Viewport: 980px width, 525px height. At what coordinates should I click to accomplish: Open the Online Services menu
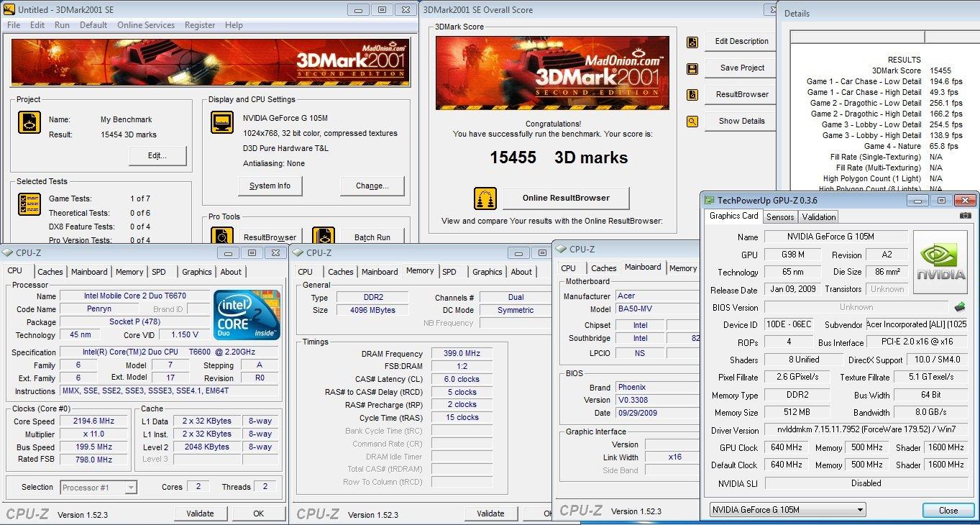pos(146,25)
